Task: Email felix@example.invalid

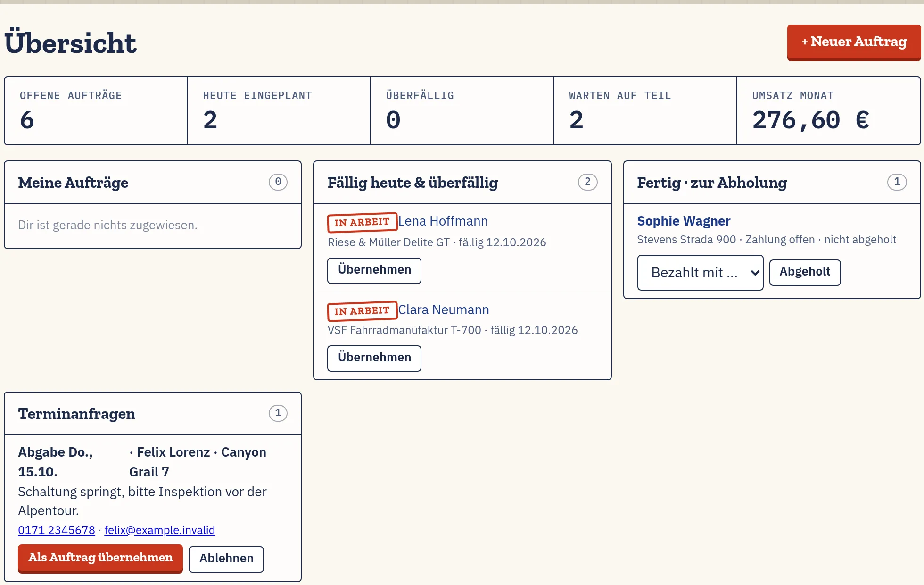Action: 160,530
